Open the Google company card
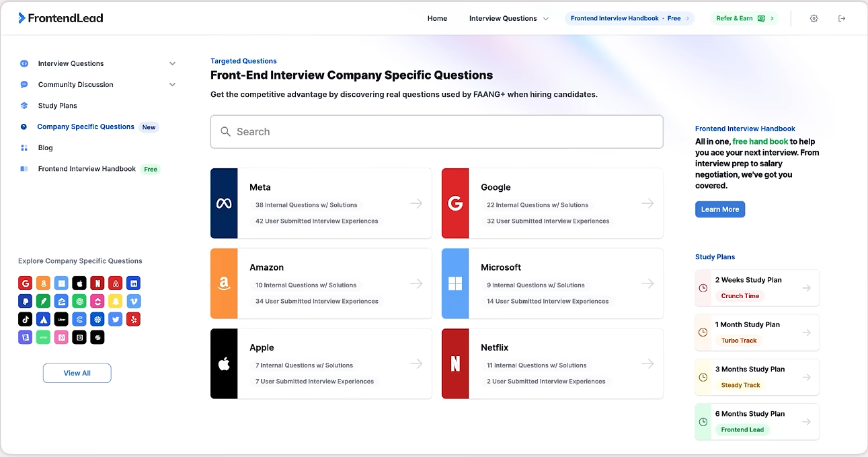The image size is (868, 457). point(552,203)
